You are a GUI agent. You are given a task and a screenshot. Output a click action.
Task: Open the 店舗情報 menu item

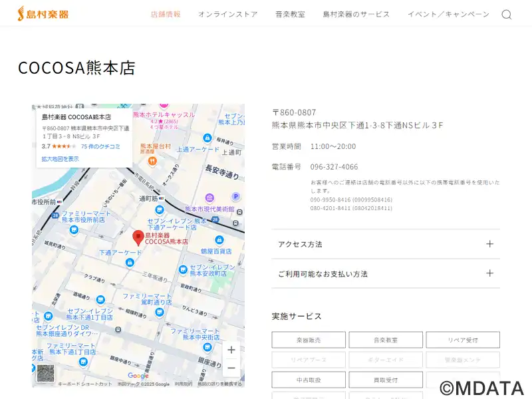click(x=166, y=14)
